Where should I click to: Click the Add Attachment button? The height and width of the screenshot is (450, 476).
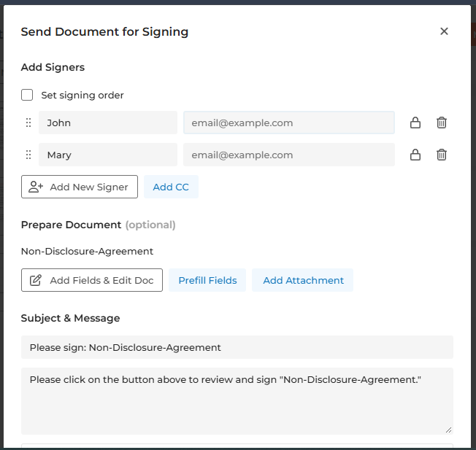[x=303, y=280]
